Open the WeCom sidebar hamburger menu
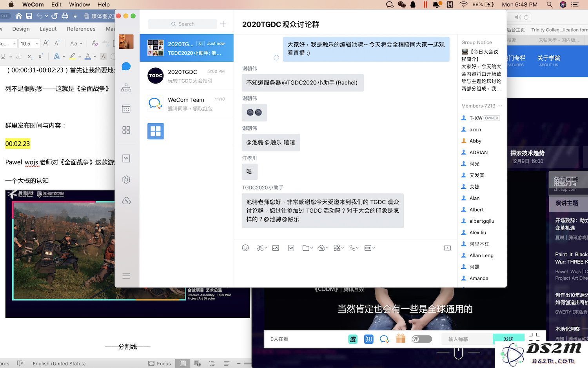The width and height of the screenshot is (588, 368). coord(126,276)
